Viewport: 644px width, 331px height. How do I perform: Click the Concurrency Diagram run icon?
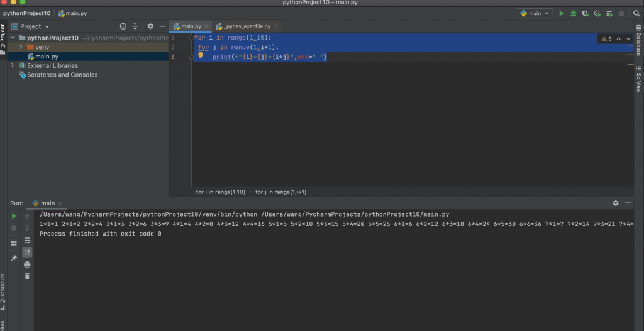pyautogui.click(x=609, y=14)
